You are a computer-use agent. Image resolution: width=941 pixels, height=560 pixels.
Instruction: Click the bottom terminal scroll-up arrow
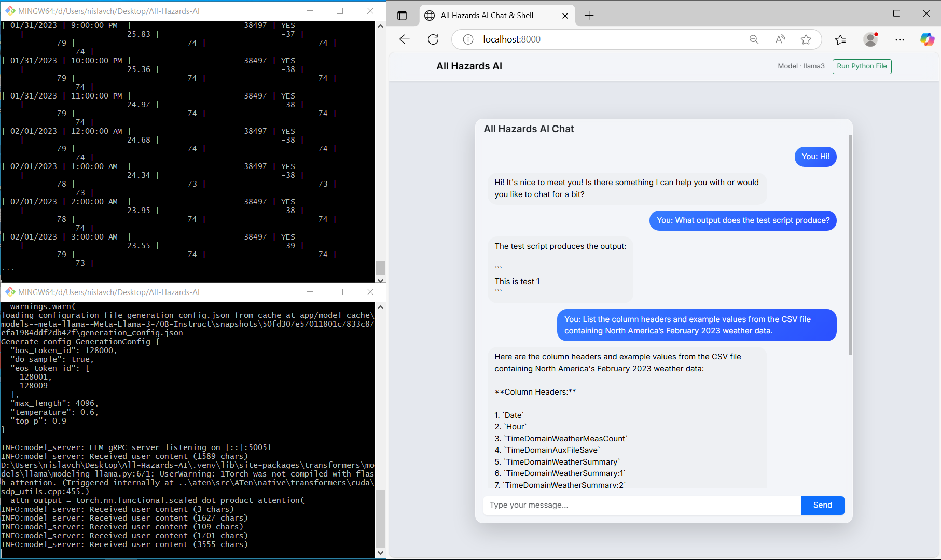tap(380, 307)
